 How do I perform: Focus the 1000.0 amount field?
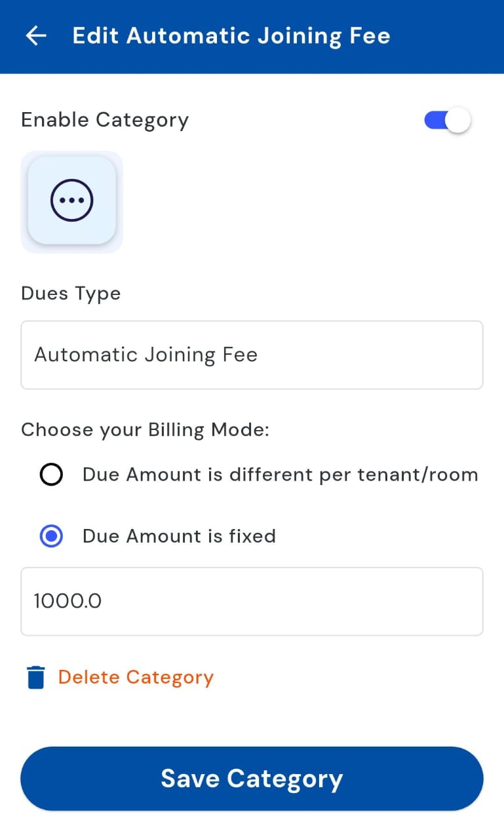tap(252, 601)
